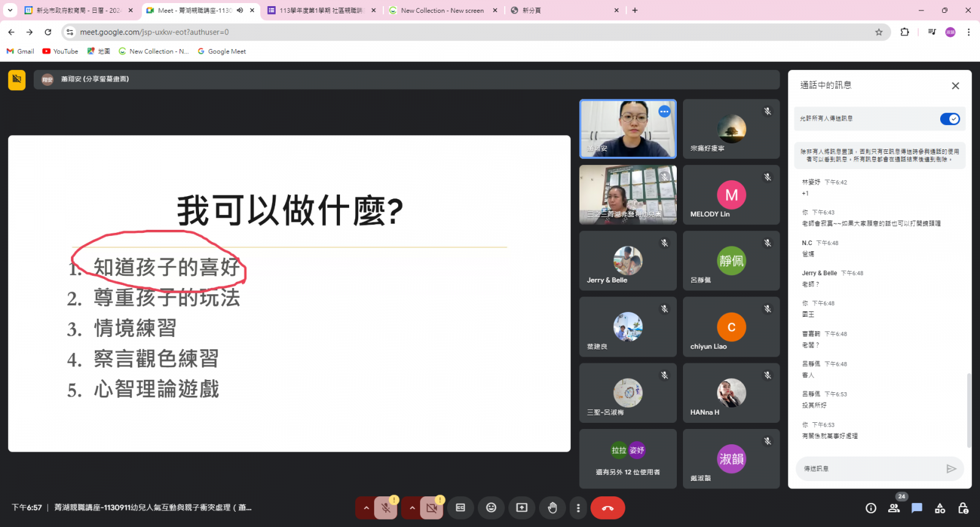Open the meeting details info icon
Screen dimensions: 980x527
[x=870, y=508]
